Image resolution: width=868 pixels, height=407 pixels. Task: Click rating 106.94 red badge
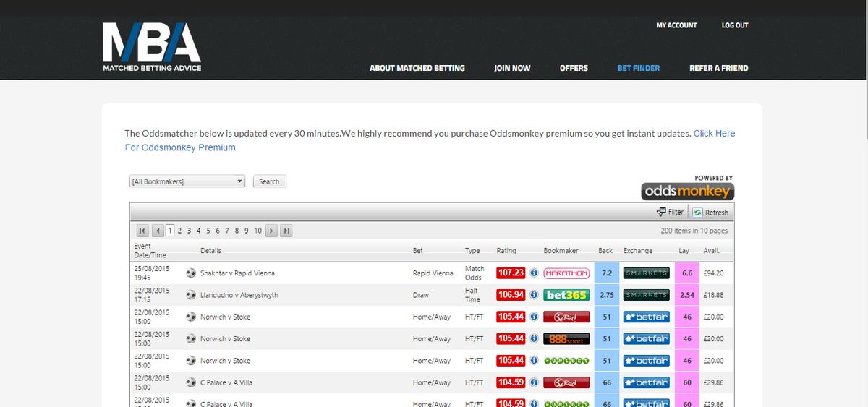(x=511, y=295)
